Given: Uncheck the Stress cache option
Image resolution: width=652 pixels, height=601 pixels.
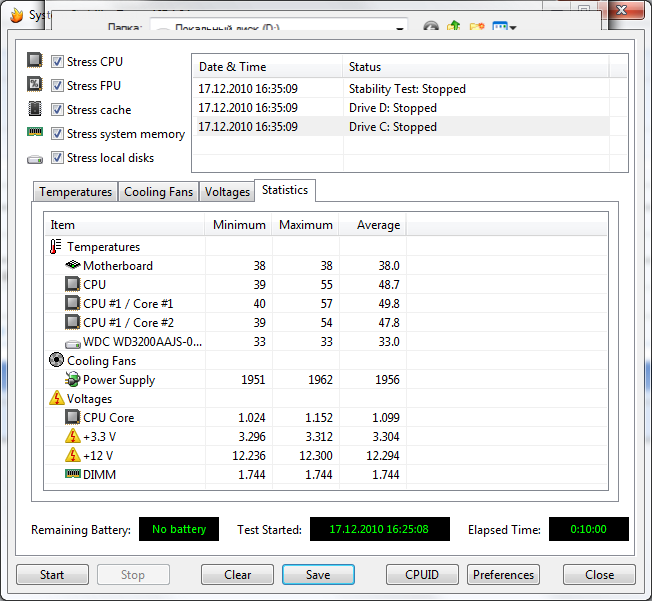Looking at the screenshot, I should click(57, 110).
